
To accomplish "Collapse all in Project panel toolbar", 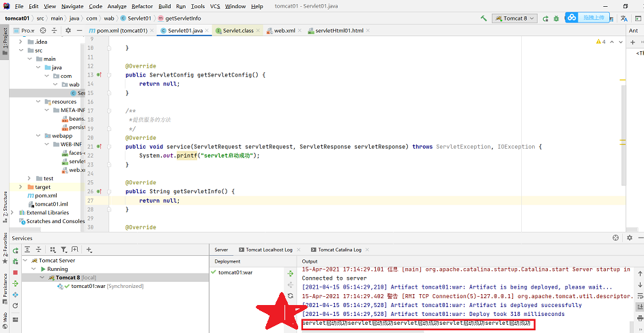I will (54, 31).
